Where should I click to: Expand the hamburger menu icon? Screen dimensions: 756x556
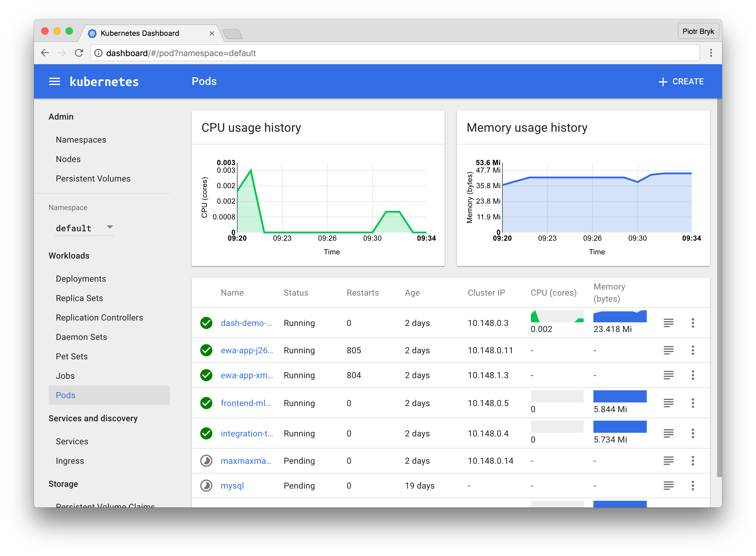55,82
